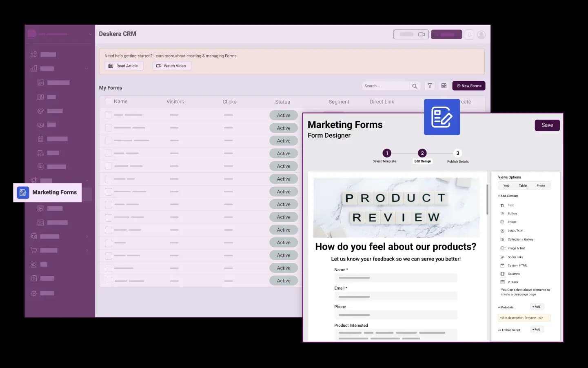Expand the shopping cart section chevron
This screenshot has width=588, height=368.
(87, 250)
